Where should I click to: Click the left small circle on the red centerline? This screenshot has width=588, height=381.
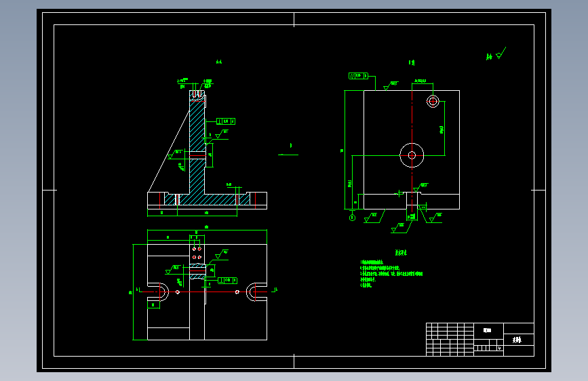click(x=178, y=292)
